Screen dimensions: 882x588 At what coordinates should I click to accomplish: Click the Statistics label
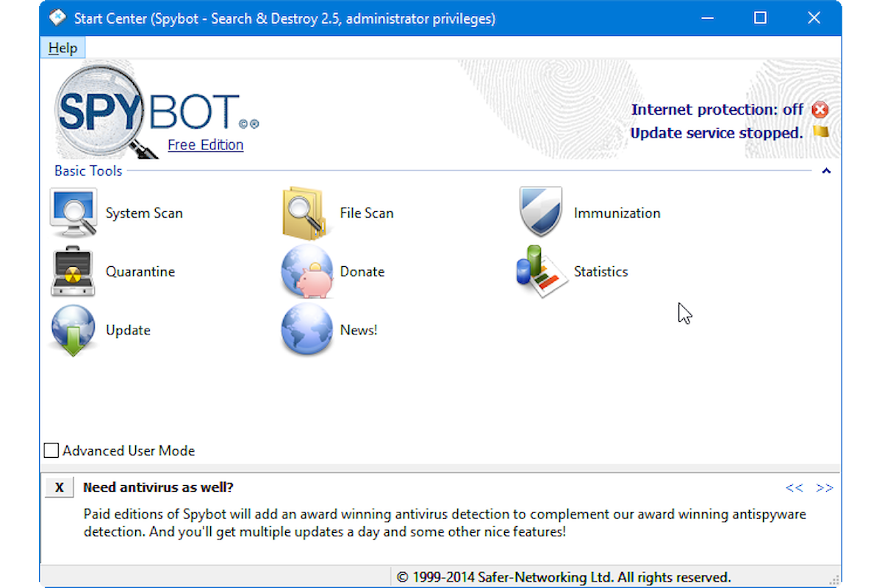(x=601, y=271)
